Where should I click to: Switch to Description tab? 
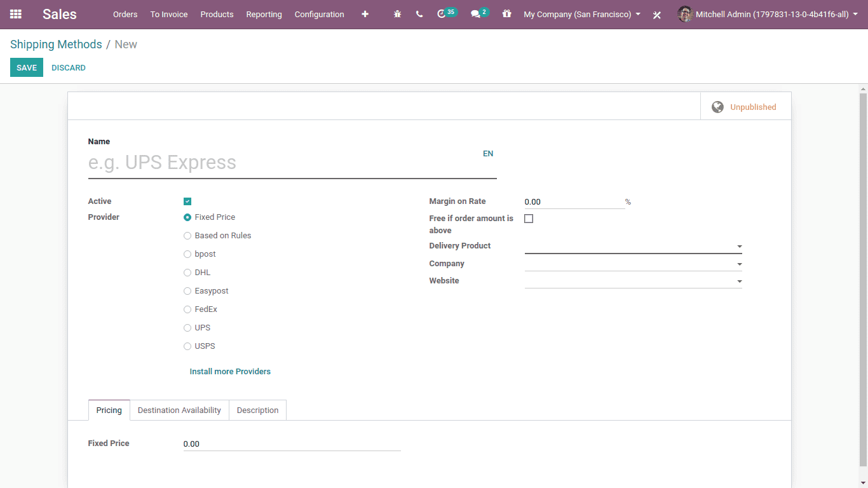point(257,410)
